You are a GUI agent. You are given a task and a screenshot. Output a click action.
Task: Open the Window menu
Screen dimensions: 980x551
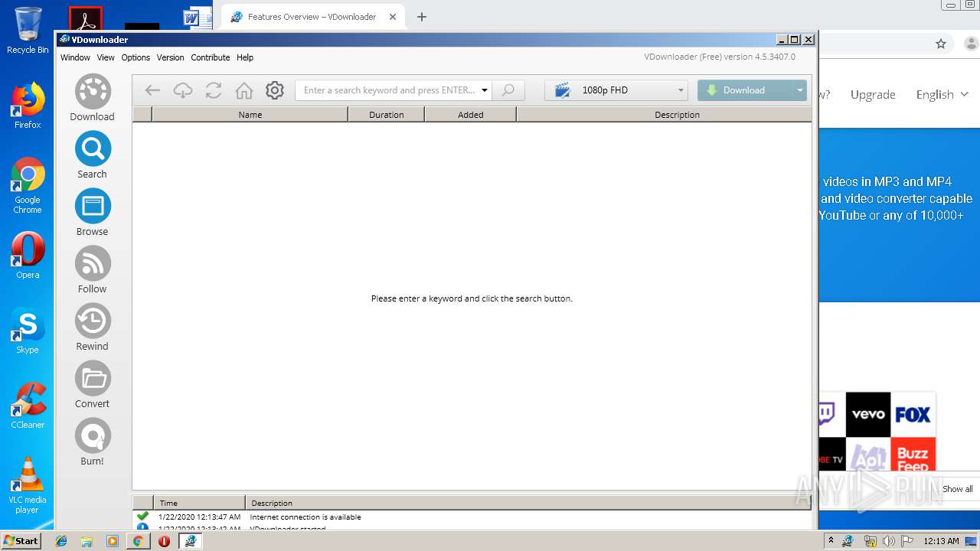click(75, 57)
